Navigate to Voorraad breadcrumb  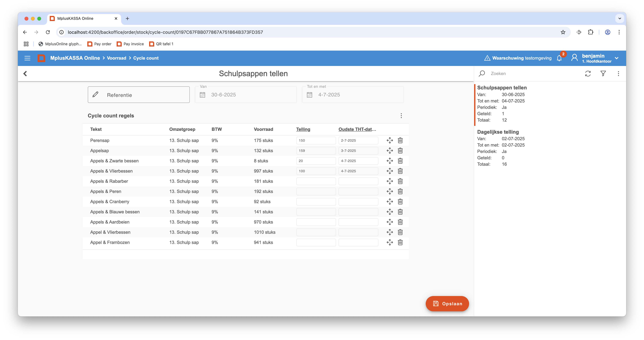[x=116, y=58]
